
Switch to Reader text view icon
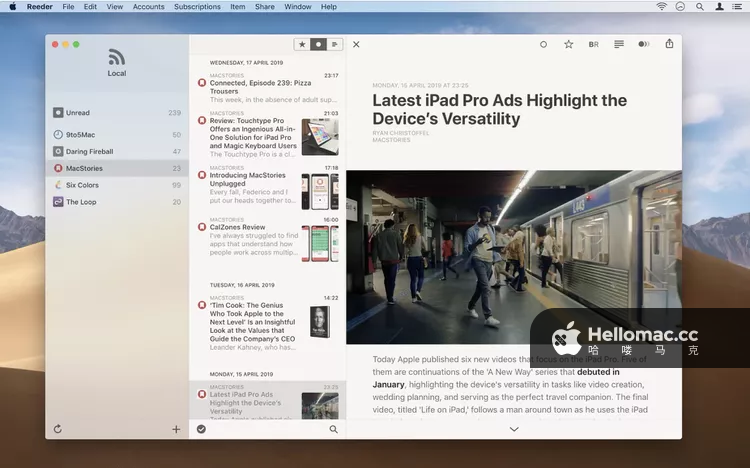[619, 44]
